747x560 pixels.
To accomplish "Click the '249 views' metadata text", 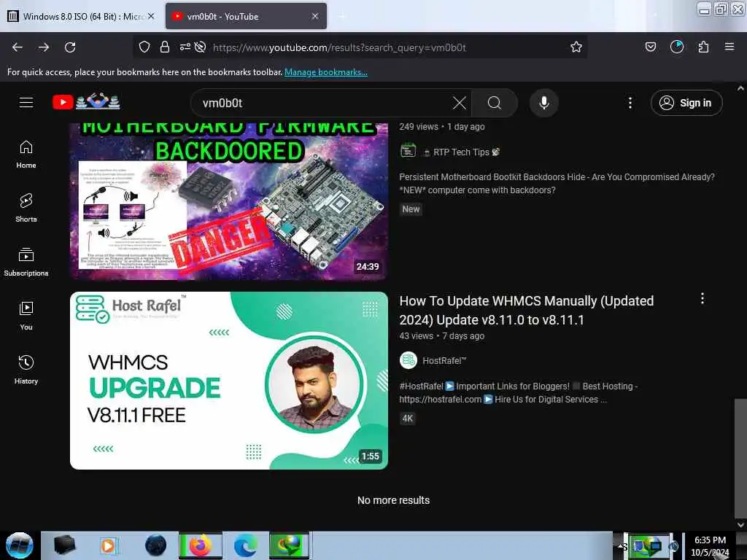I will point(419,127).
